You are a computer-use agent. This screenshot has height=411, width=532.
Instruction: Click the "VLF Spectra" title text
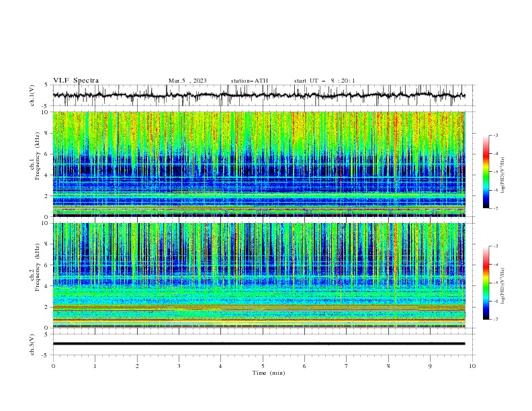76,81
